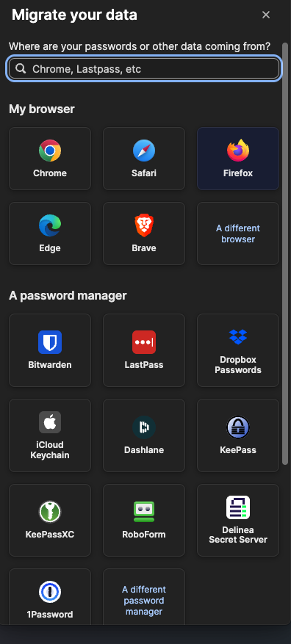
Task: Select the Edge browser icon
Action: [50, 234]
